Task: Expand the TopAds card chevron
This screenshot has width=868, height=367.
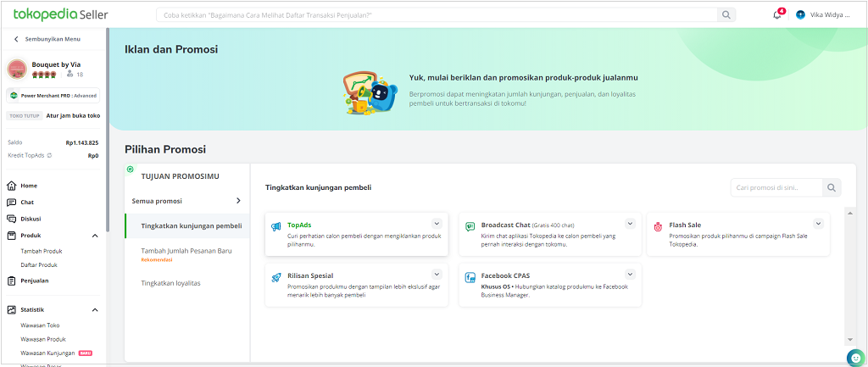Action: 437,224
